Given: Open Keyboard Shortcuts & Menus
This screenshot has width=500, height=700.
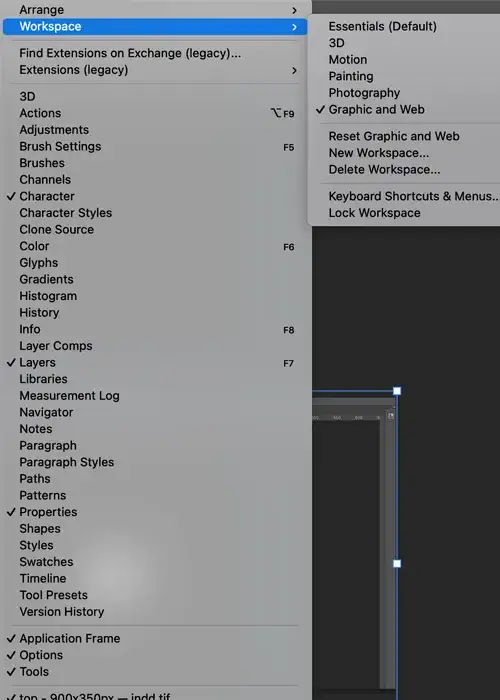Looking at the screenshot, I should point(414,196).
